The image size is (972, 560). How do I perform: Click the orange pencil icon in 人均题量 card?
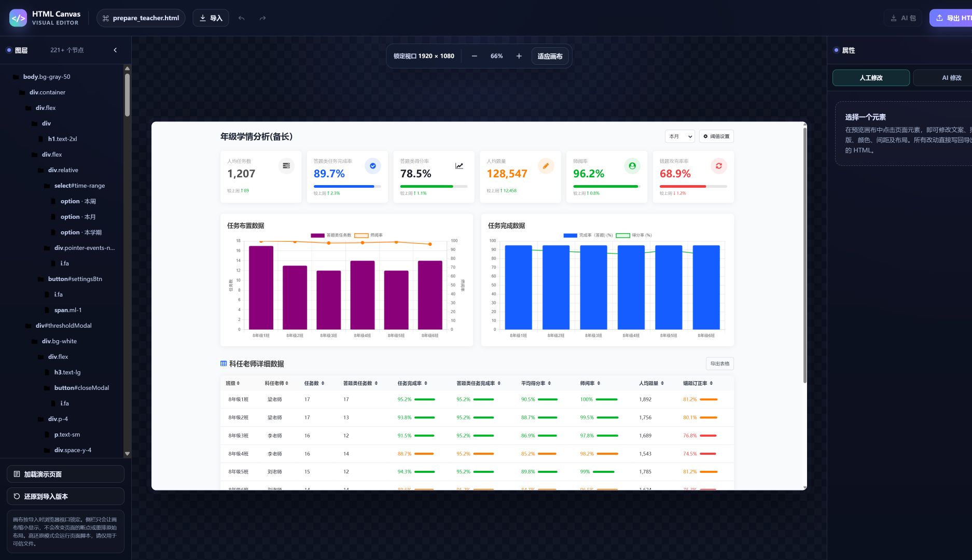tap(546, 166)
